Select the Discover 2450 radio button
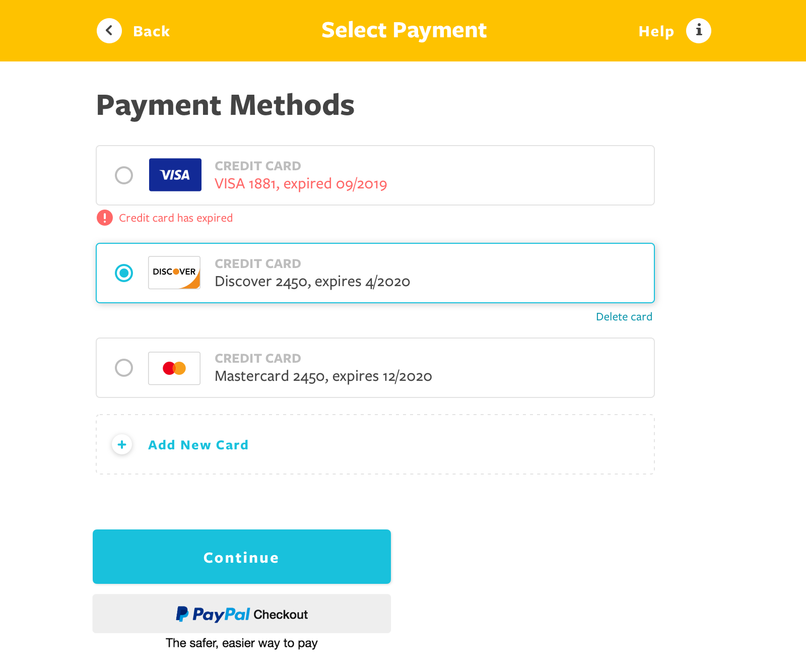This screenshot has width=806, height=672. (124, 273)
